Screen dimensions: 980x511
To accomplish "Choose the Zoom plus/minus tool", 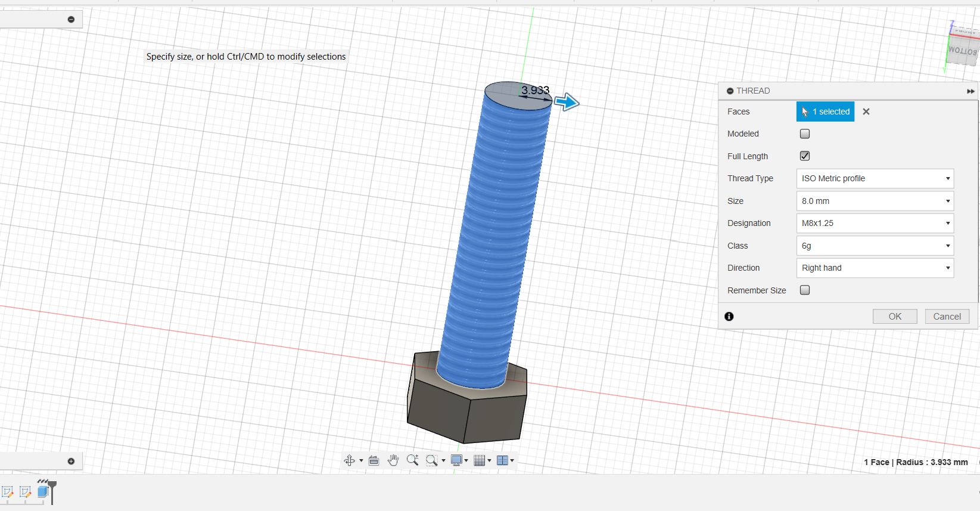I will [x=412, y=460].
